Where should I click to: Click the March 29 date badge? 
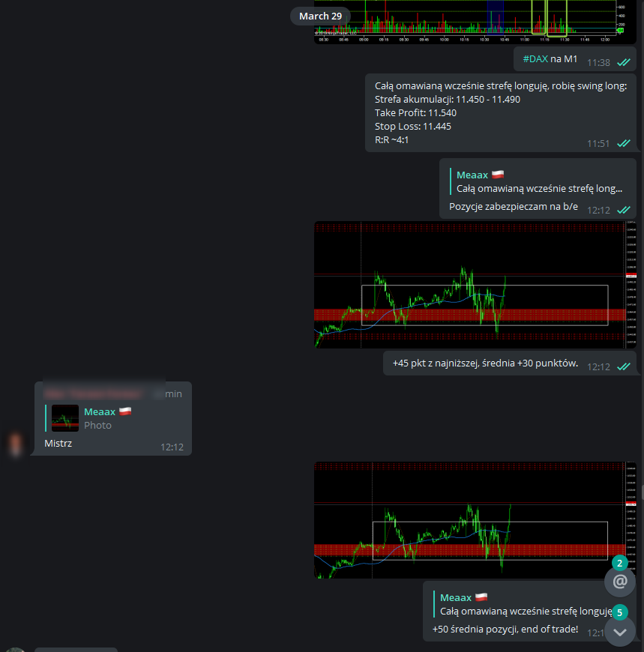(x=320, y=16)
